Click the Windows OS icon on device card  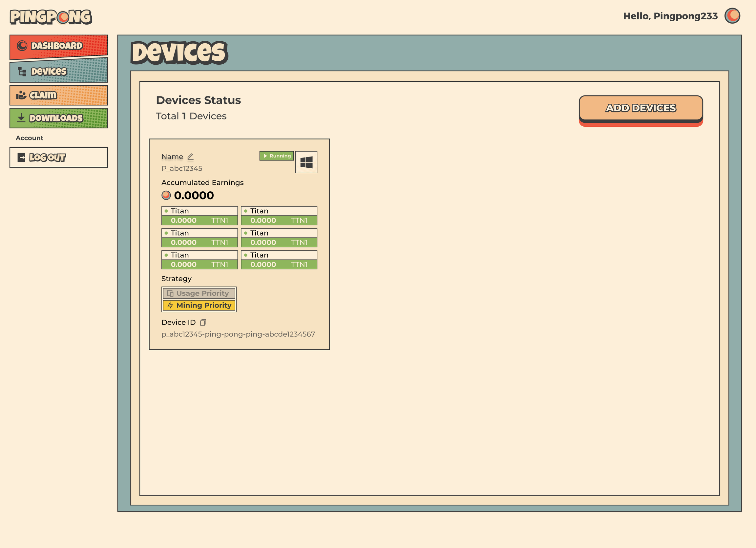[306, 162]
